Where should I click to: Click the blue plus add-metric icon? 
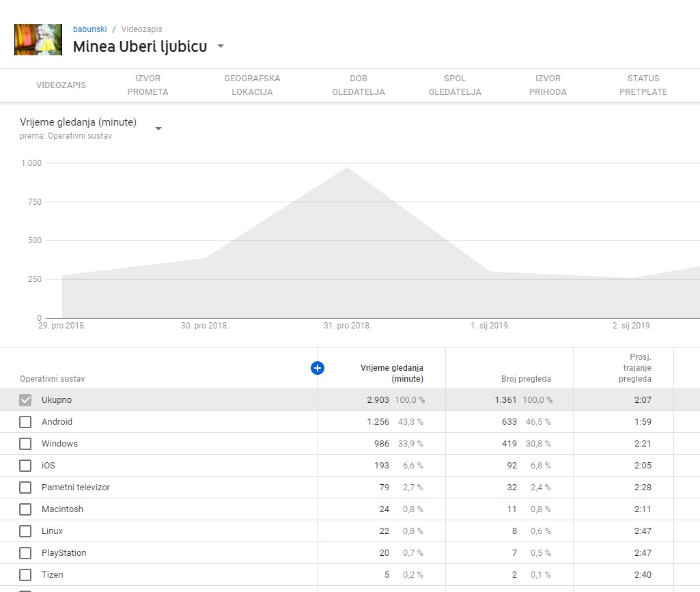pos(318,368)
